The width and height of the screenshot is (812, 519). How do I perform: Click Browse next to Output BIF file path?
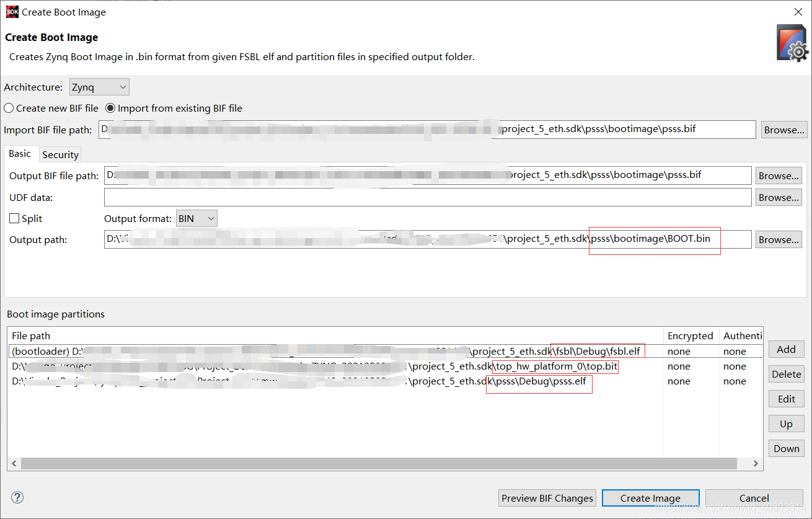[778, 175]
